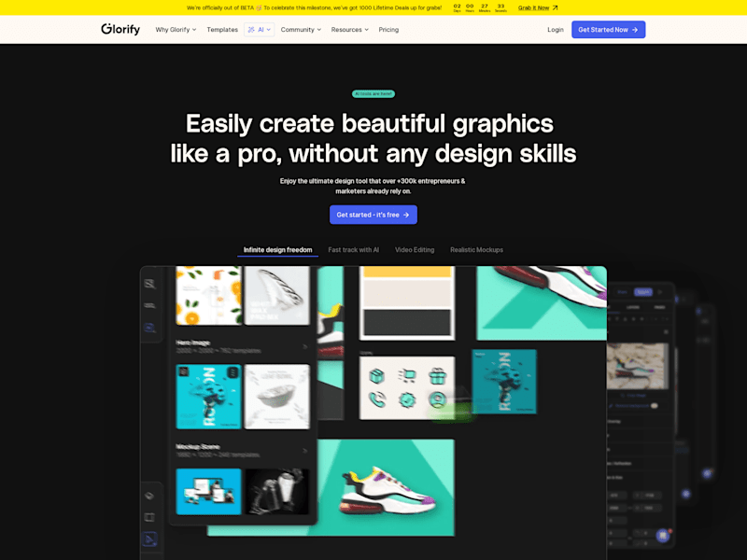Image resolution: width=747 pixels, height=560 pixels.
Task: Select the blue devices mockup thumbnail
Action: (208, 492)
